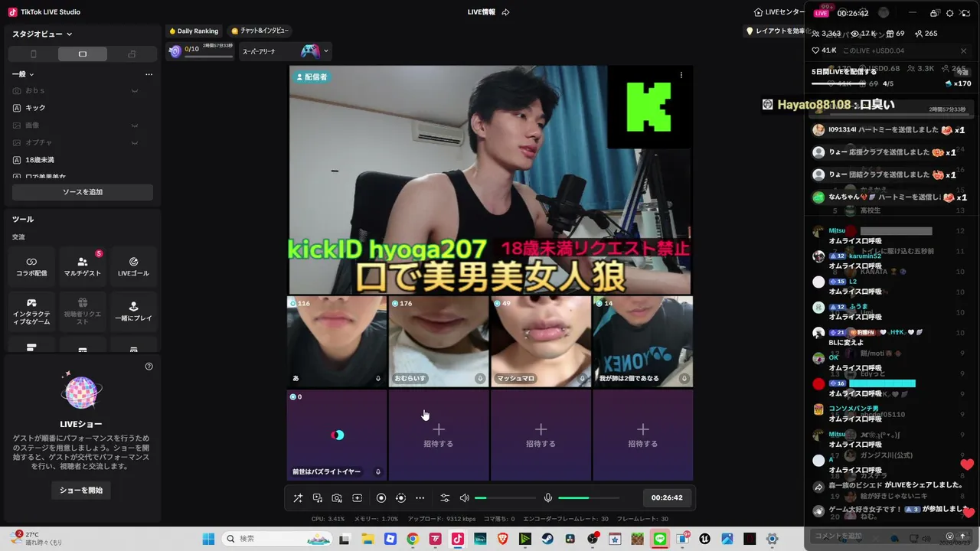Mute the speaker output
The height and width of the screenshot is (551, 980).
[464, 498]
